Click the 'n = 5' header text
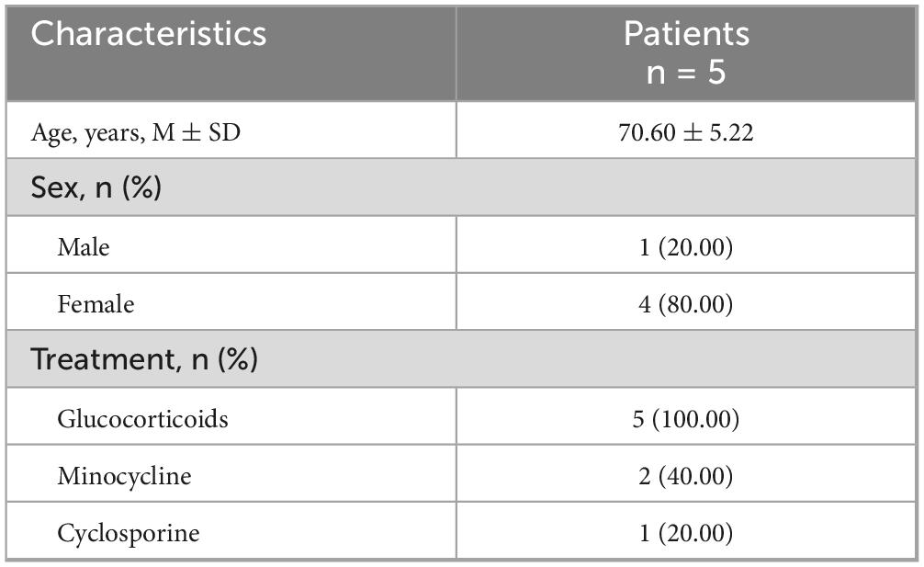Screen dimensions: 924x567 (x=686, y=73)
